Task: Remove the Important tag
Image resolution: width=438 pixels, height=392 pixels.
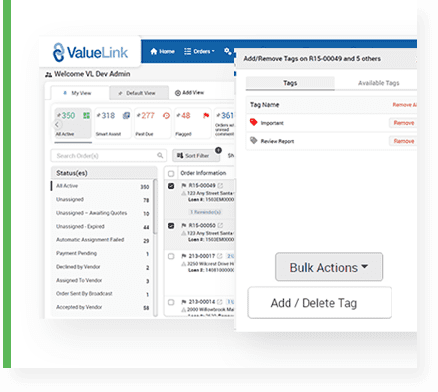Action: click(403, 123)
